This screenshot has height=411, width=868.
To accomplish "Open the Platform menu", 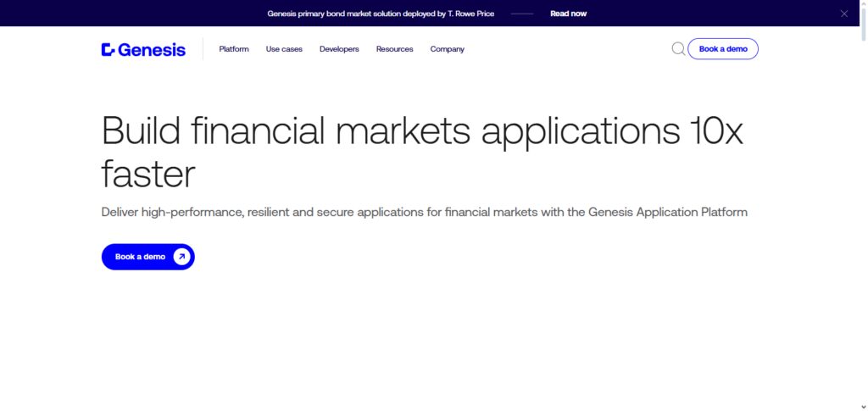I will click(234, 49).
